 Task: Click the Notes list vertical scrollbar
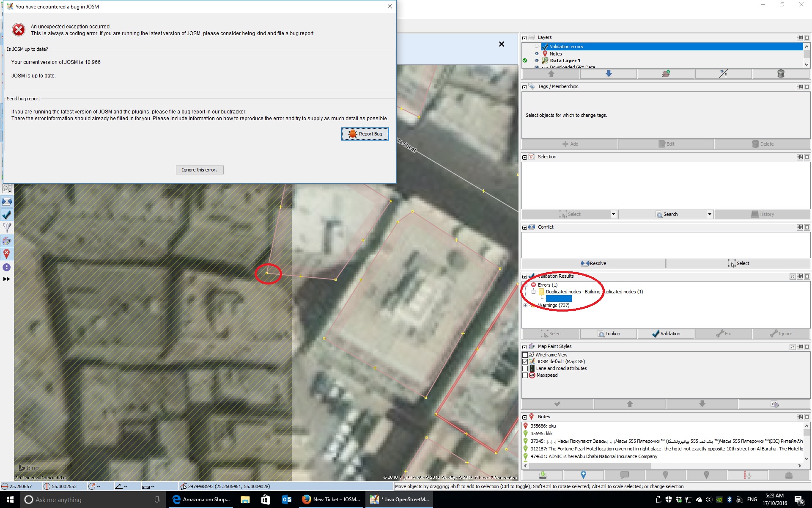click(x=807, y=442)
